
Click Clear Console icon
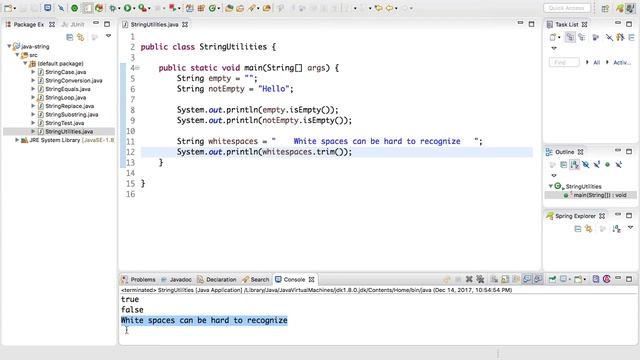click(x=494, y=279)
